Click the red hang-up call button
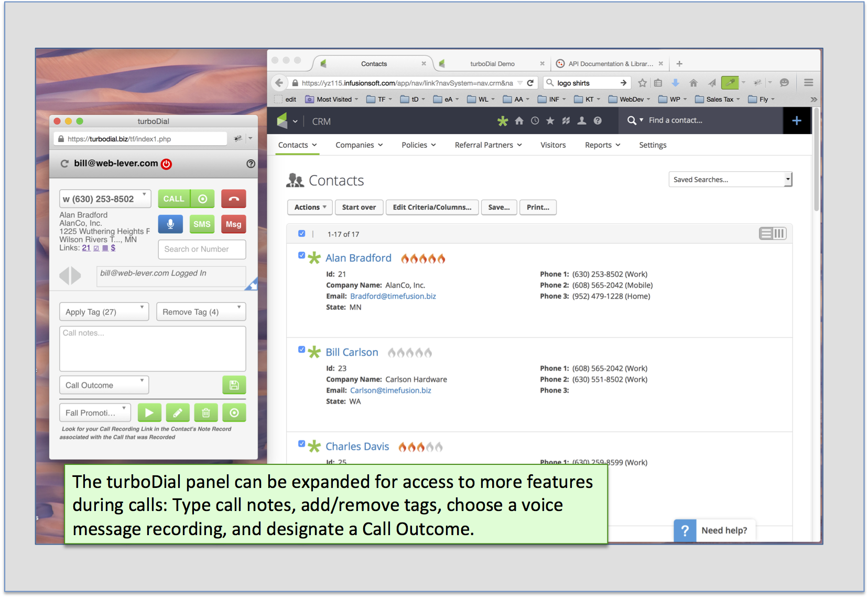Image resolution: width=868 pixels, height=598 pixels. click(233, 199)
